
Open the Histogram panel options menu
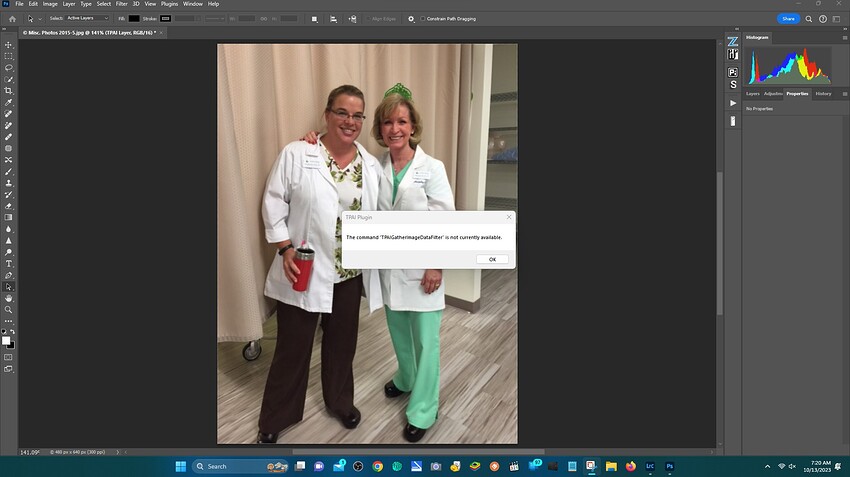pos(845,38)
